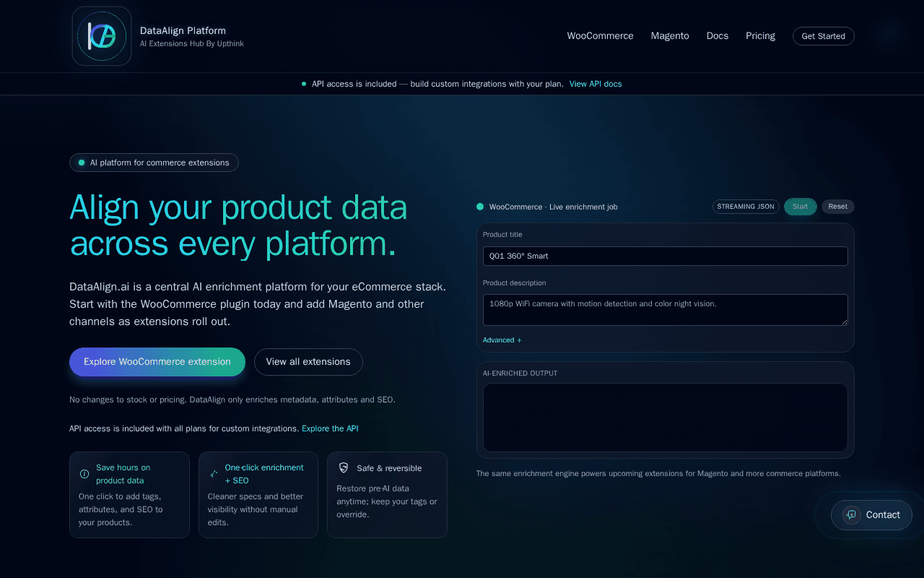The height and width of the screenshot is (578, 924).
Task: Focus the Product title input field
Action: [x=666, y=256]
